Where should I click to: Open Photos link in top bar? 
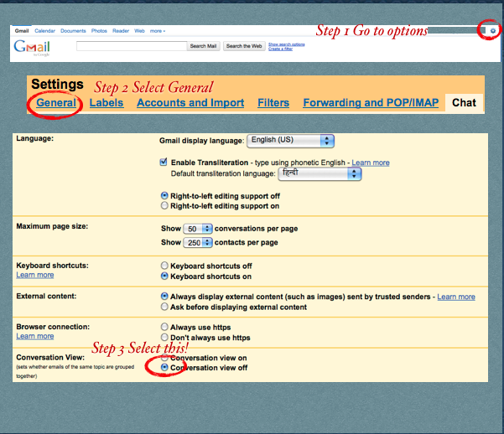(x=99, y=31)
